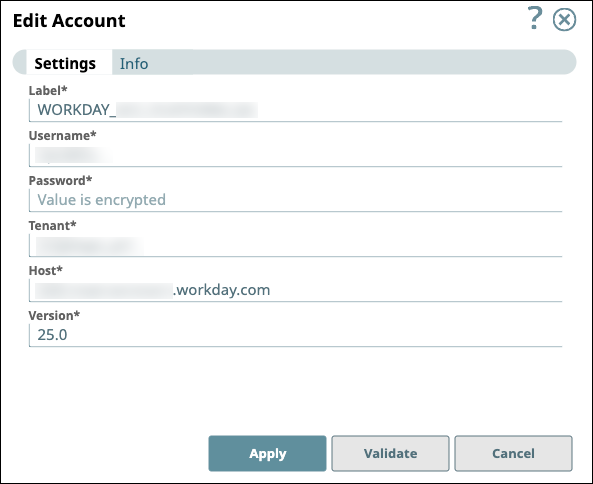Cancel the account edits
593x484 pixels.
coord(513,453)
